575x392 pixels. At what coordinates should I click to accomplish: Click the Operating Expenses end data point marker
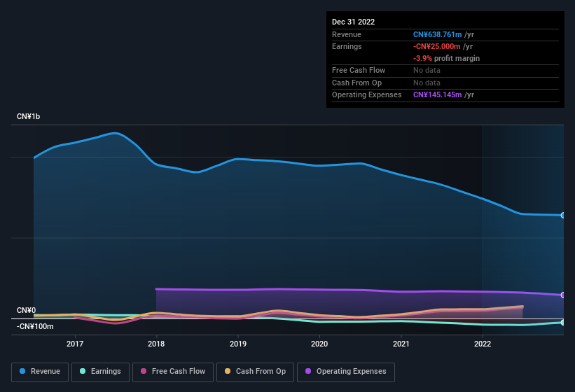(563, 295)
